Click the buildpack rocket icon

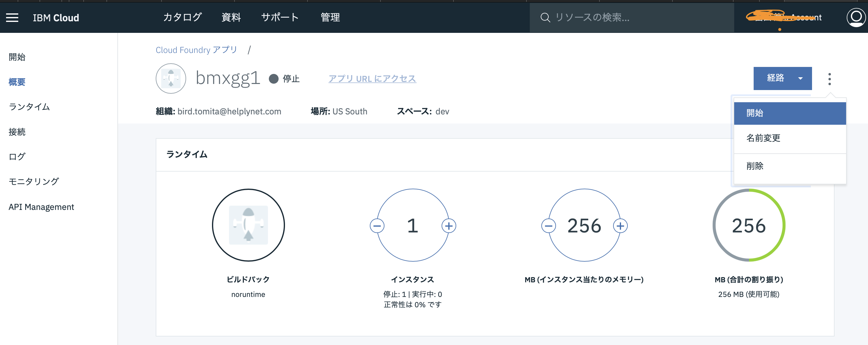coord(248,225)
